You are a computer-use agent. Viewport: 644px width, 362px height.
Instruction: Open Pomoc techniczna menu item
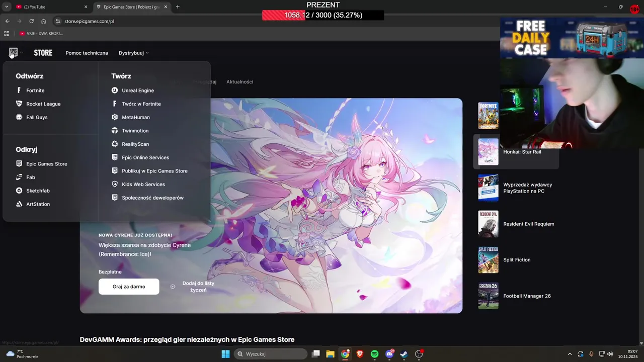(87, 53)
